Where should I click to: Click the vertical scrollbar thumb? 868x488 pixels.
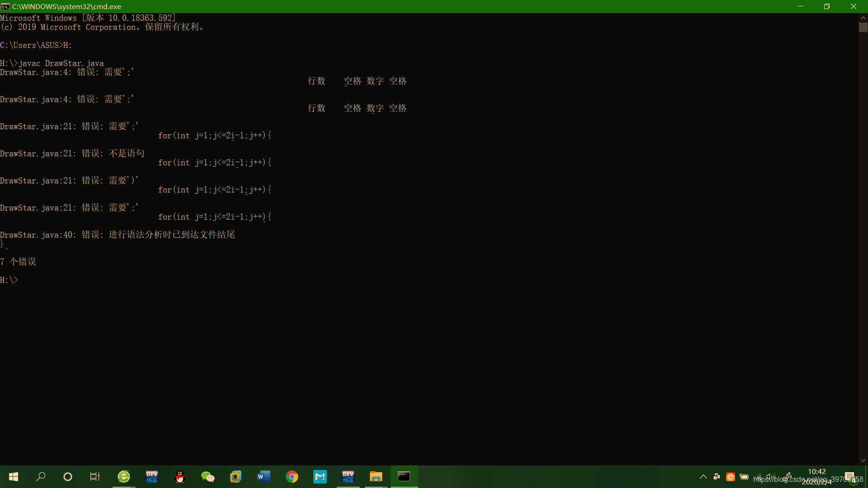pos(863,27)
